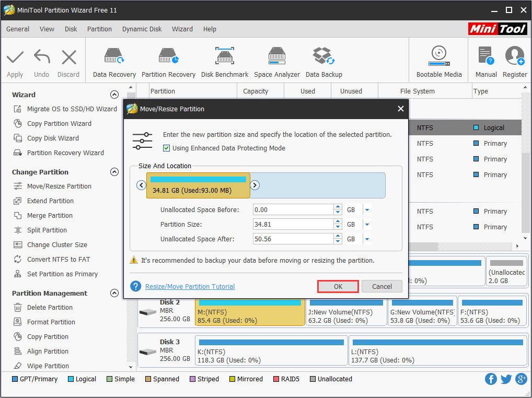Select Split Partition in sidebar

[40, 230]
